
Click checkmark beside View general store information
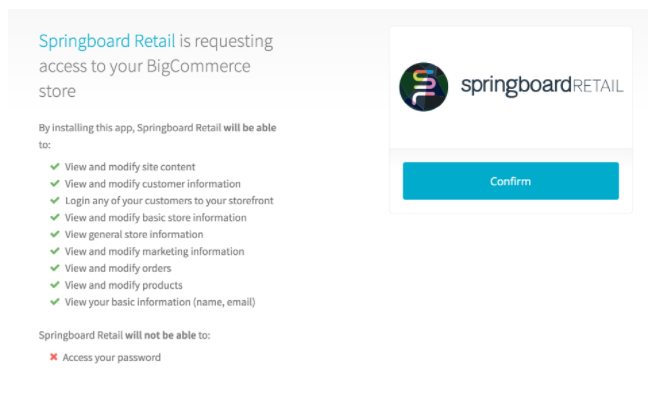(54, 234)
